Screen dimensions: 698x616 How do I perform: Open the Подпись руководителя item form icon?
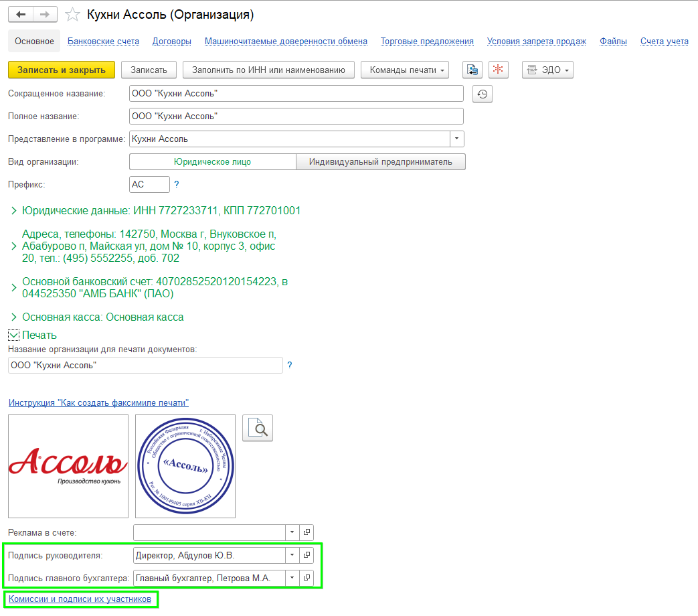307,555
